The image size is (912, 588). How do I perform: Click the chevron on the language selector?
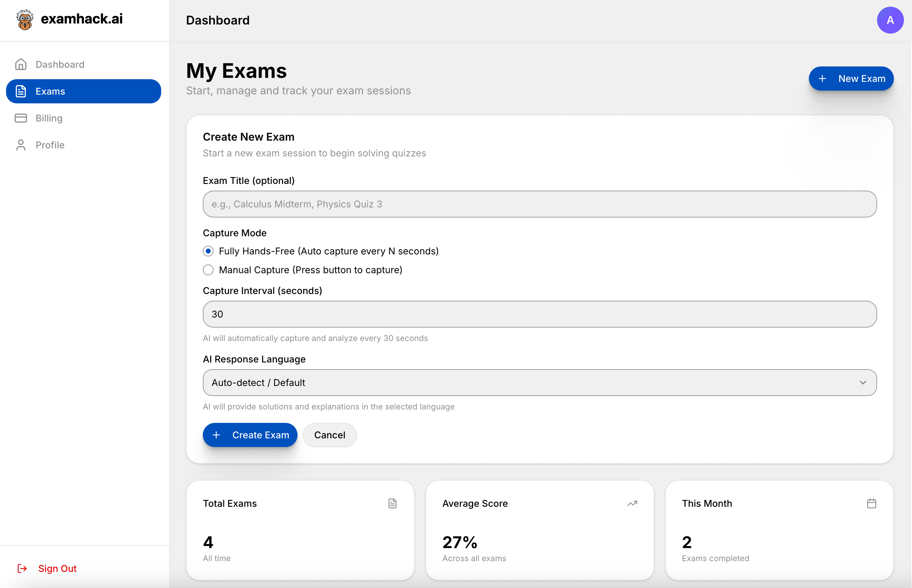[x=862, y=383]
